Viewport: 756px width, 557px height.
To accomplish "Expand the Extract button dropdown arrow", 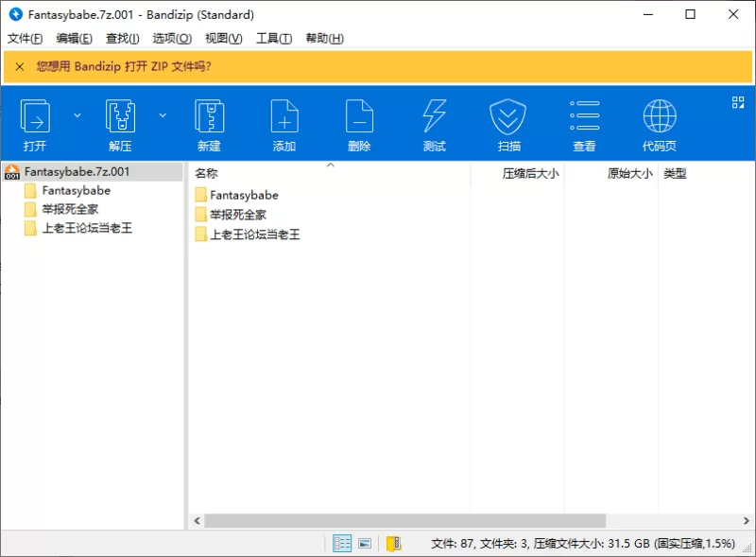I will (163, 115).
